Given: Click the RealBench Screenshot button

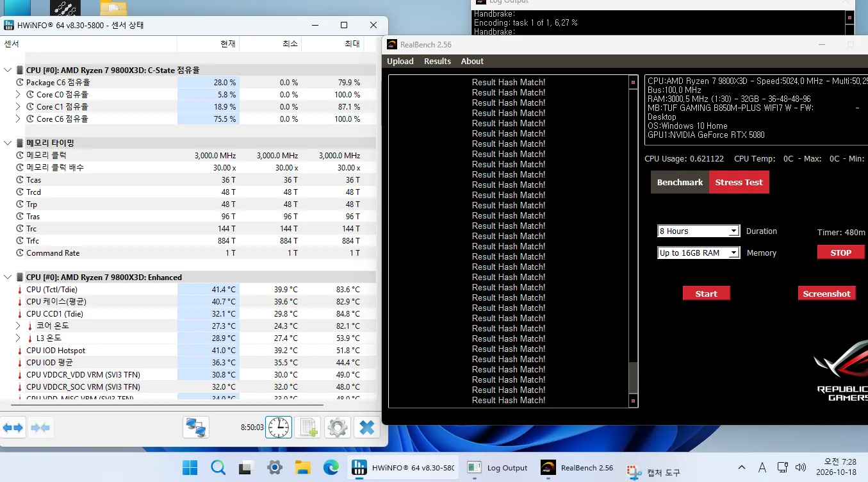Looking at the screenshot, I should [x=827, y=294].
